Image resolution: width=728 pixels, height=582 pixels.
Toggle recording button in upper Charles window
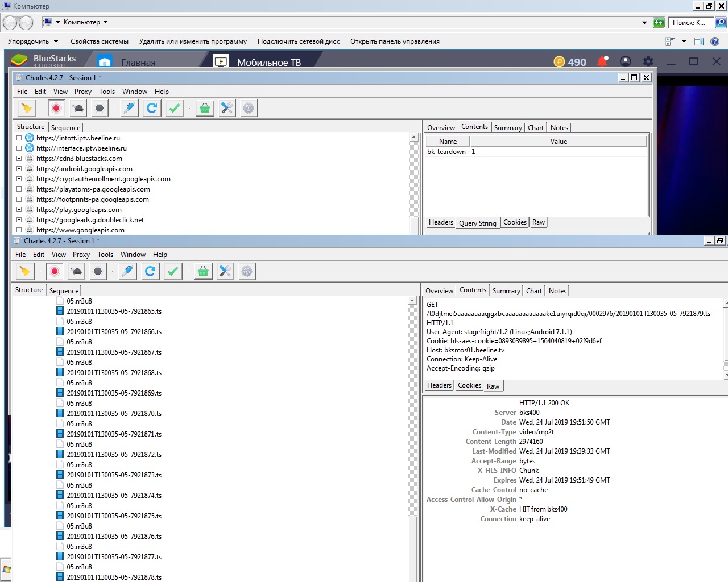pyautogui.click(x=56, y=108)
